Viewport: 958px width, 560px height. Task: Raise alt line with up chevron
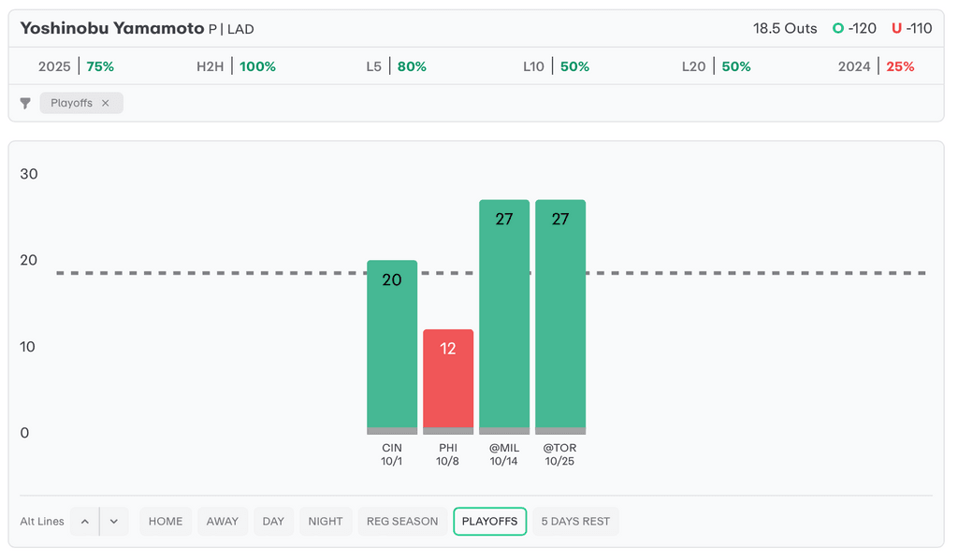click(84, 522)
